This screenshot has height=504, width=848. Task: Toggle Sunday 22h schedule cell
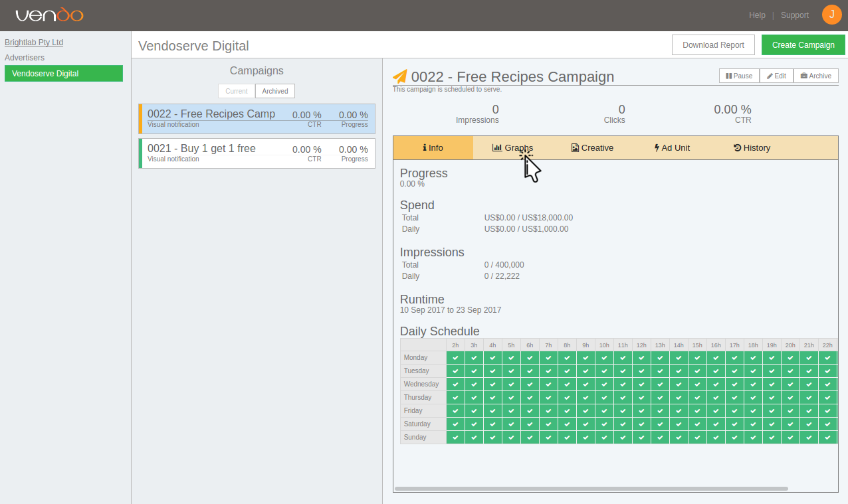pos(827,437)
